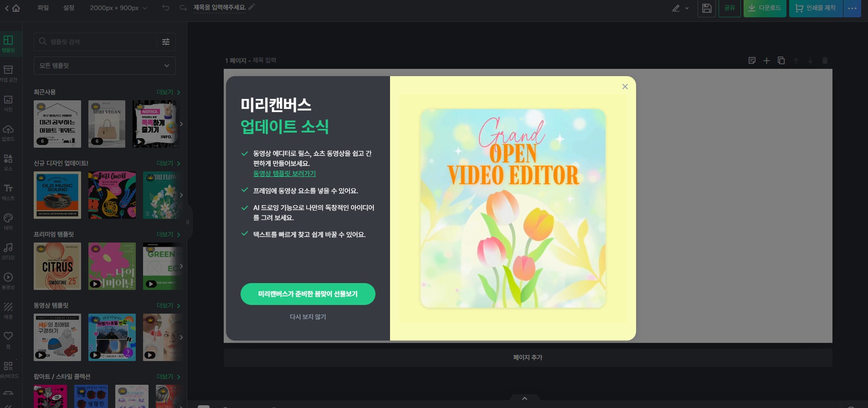Click the undo arrow
The image size is (868, 408).
(166, 8)
